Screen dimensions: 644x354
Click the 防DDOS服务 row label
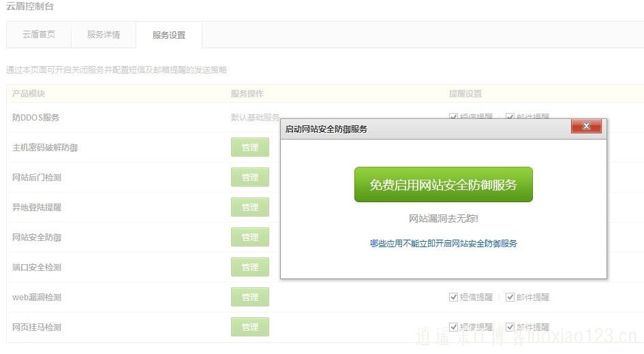click(x=35, y=118)
